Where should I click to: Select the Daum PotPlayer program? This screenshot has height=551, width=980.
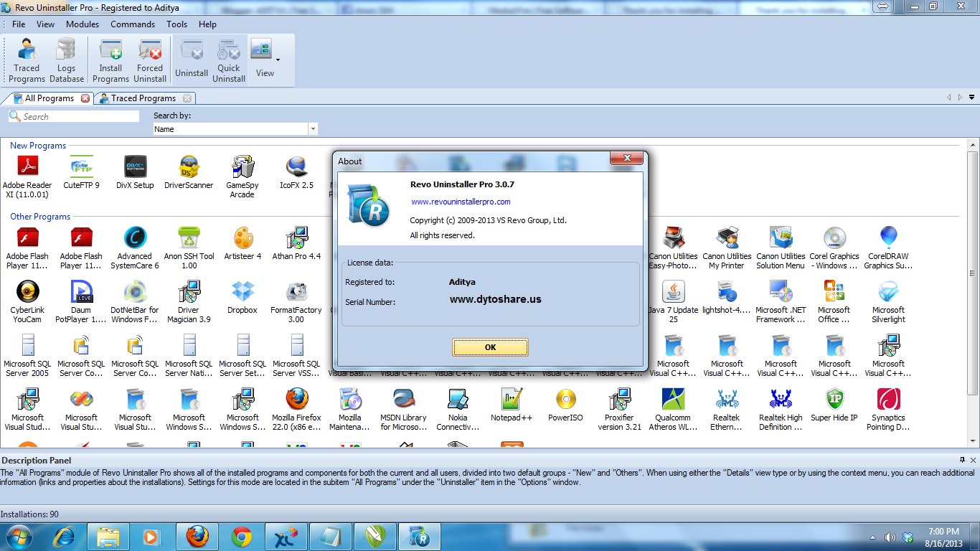[x=81, y=302]
